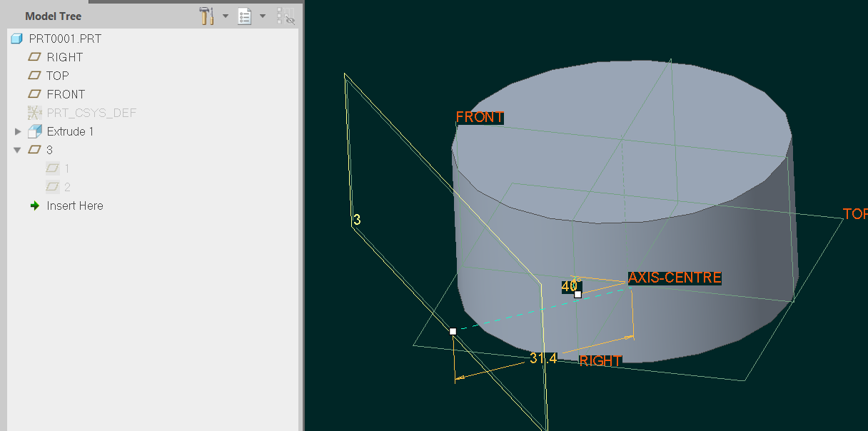
Task: Select the grayed sketch 2 child node
Action: [51, 186]
